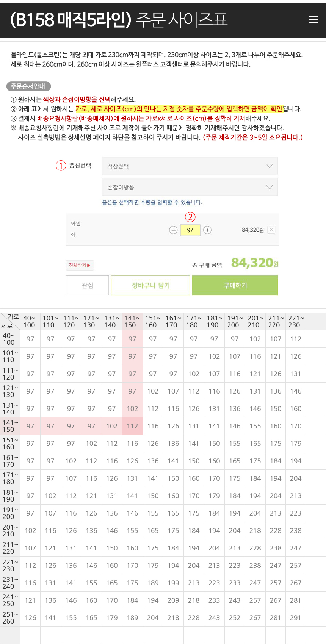Open the 손잡이방향 handle direction dropdown
The image size is (326, 644).
click(x=190, y=187)
